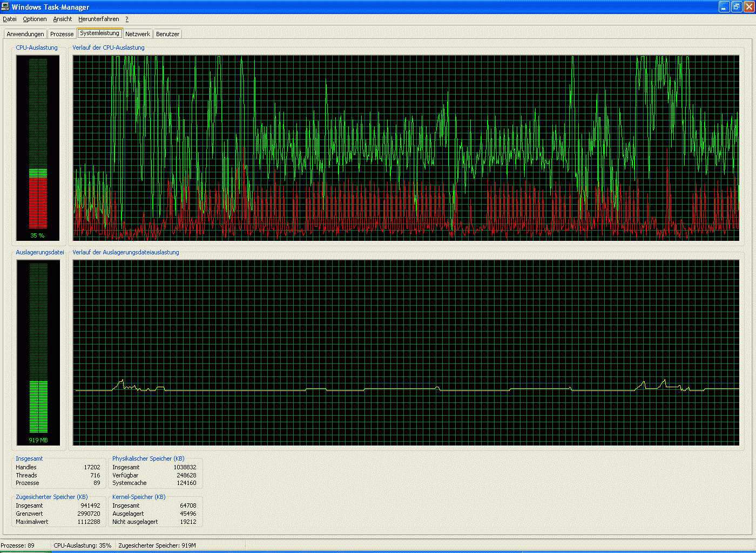Click the status bar Prozesse: 89 field
Image resolution: width=756 pixels, height=553 pixels.
[x=24, y=545]
